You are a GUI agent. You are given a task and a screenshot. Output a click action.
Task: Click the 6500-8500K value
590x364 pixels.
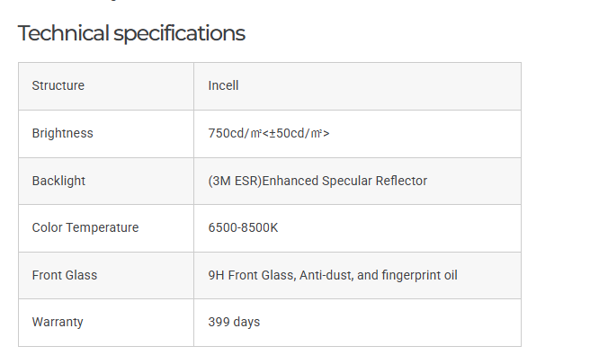(x=243, y=227)
